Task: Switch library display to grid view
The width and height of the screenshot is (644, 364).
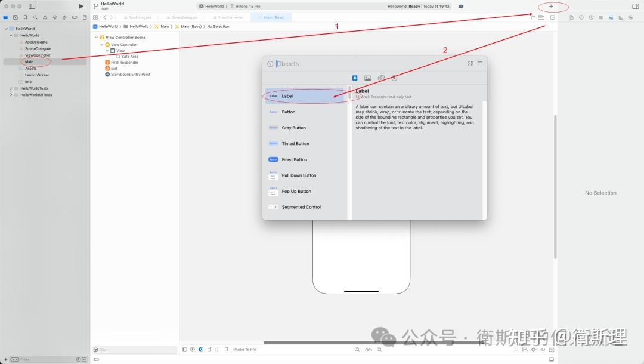Action: [471, 63]
